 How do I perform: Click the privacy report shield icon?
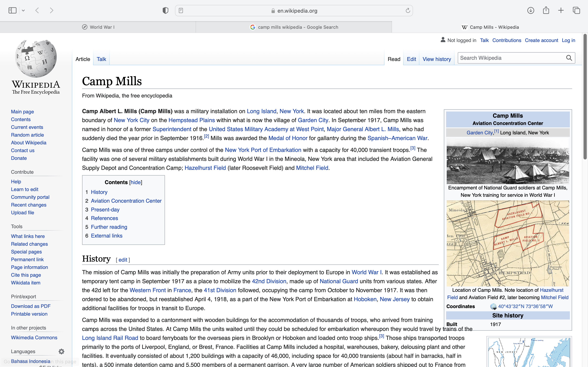click(x=165, y=10)
